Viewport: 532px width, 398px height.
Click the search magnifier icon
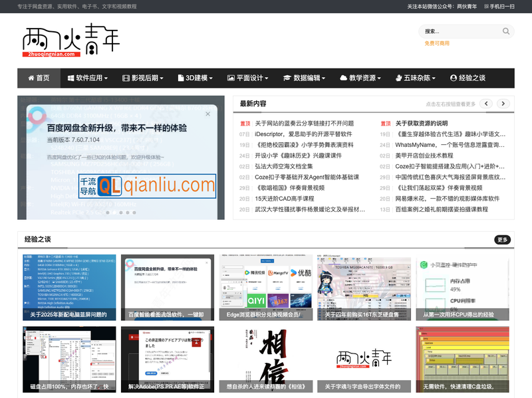coord(506,31)
